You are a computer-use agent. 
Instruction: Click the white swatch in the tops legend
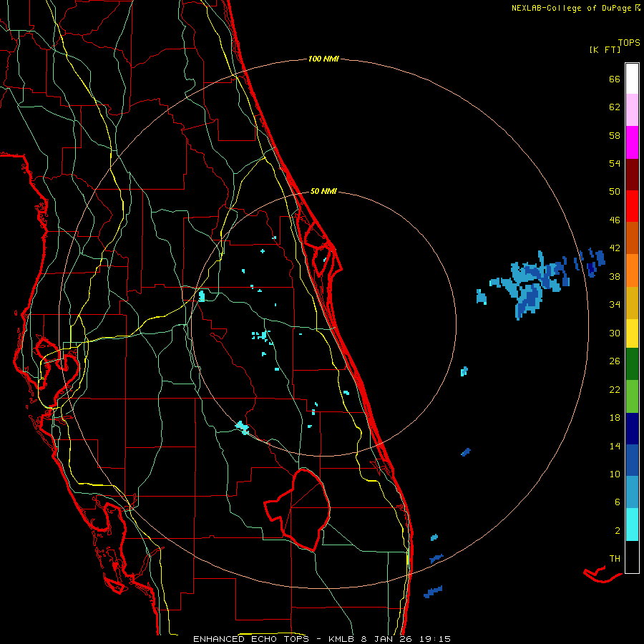pos(632,79)
